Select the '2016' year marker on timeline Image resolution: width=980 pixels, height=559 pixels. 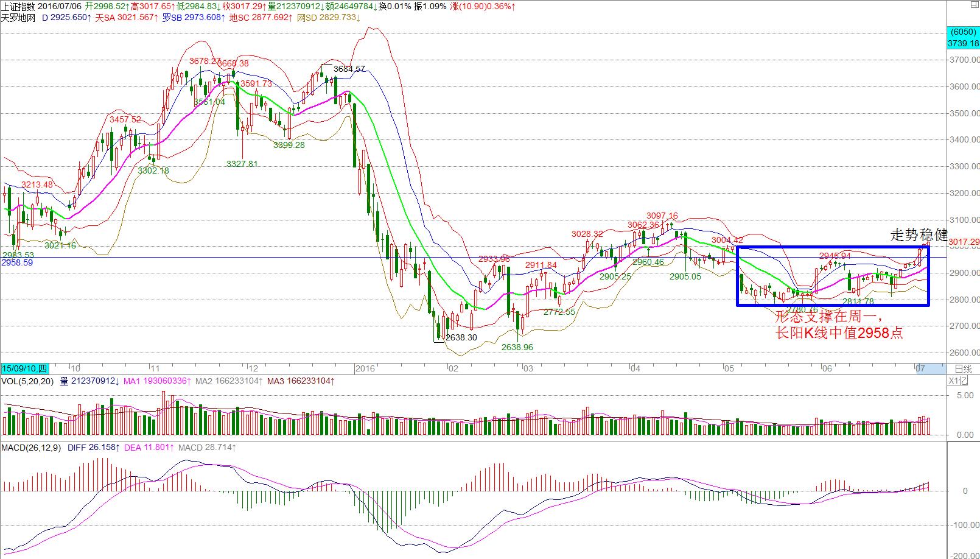pyautogui.click(x=365, y=368)
